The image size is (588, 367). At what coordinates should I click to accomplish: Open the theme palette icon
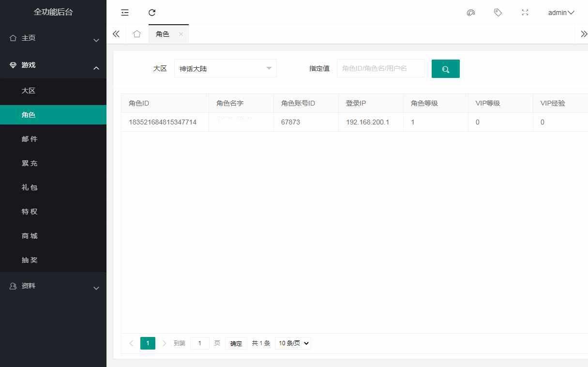pyautogui.click(x=470, y=13)
